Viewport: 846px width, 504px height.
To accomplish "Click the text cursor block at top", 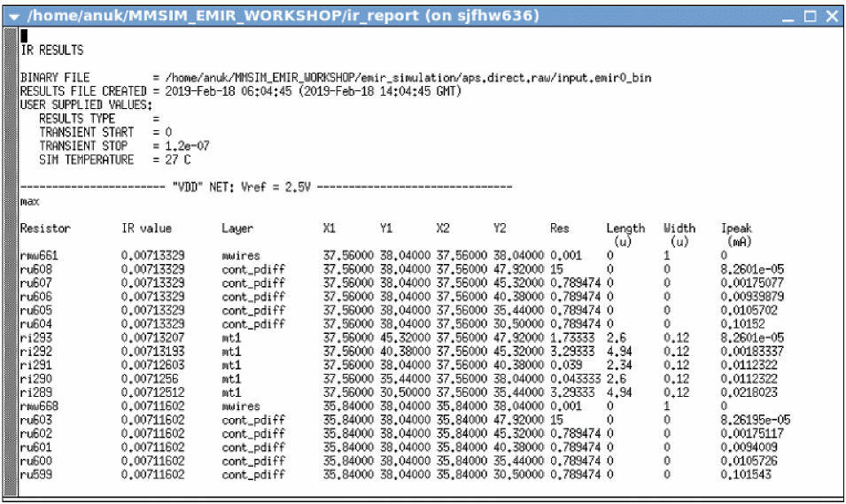I will [x=24, y=36].
